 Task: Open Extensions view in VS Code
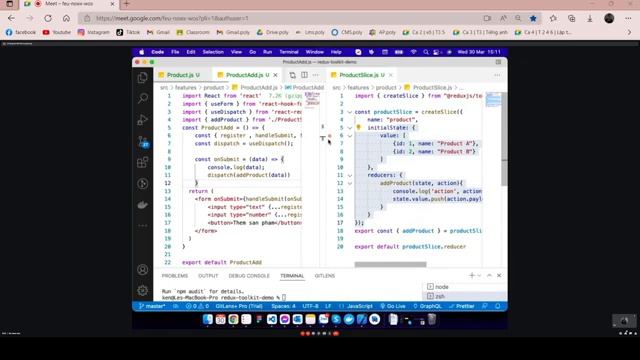click(x=142, y=162)
